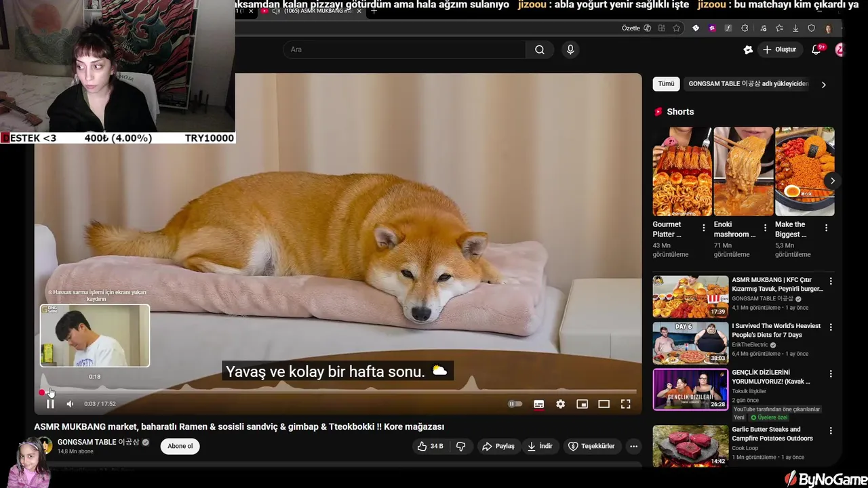This screenshot has width=868, height=488.
Task: Open options for KFC mukbang video
Action: 831,281
